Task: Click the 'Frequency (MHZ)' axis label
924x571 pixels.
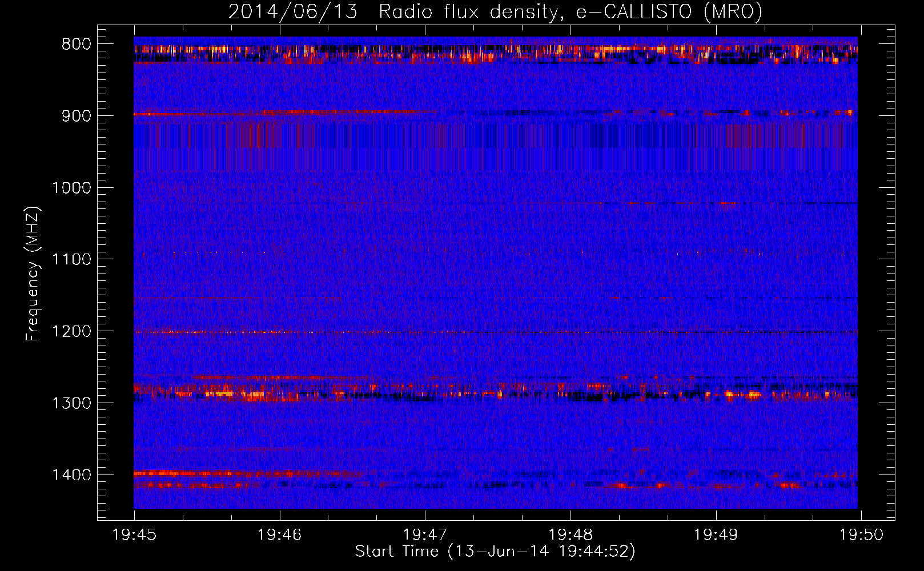Action: click(33, 274)
